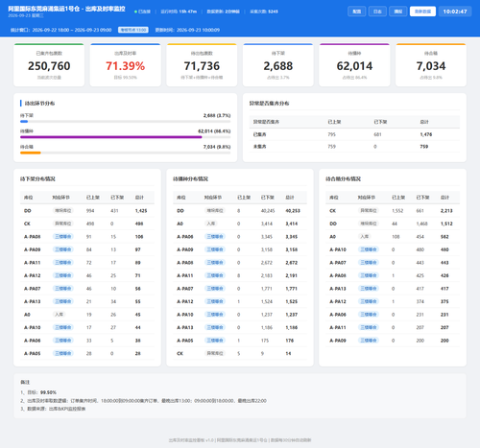Click the A-PA06 row total 231
The height and width of the screenshot is (448, 480).
(444, 315)
